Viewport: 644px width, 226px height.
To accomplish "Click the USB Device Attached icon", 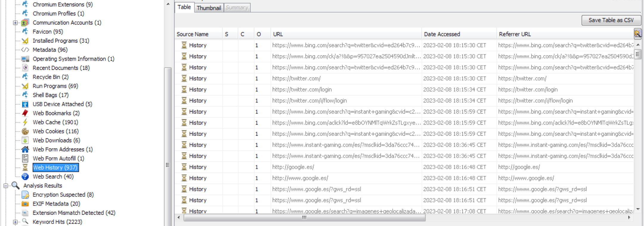I will pyautogui.click(x=25, y=104).
